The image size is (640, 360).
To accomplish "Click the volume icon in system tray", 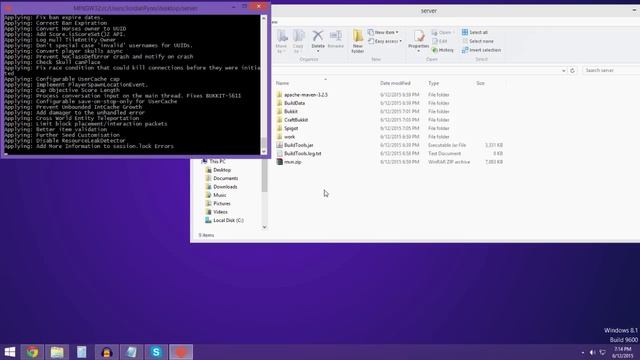I will point(592,352).
